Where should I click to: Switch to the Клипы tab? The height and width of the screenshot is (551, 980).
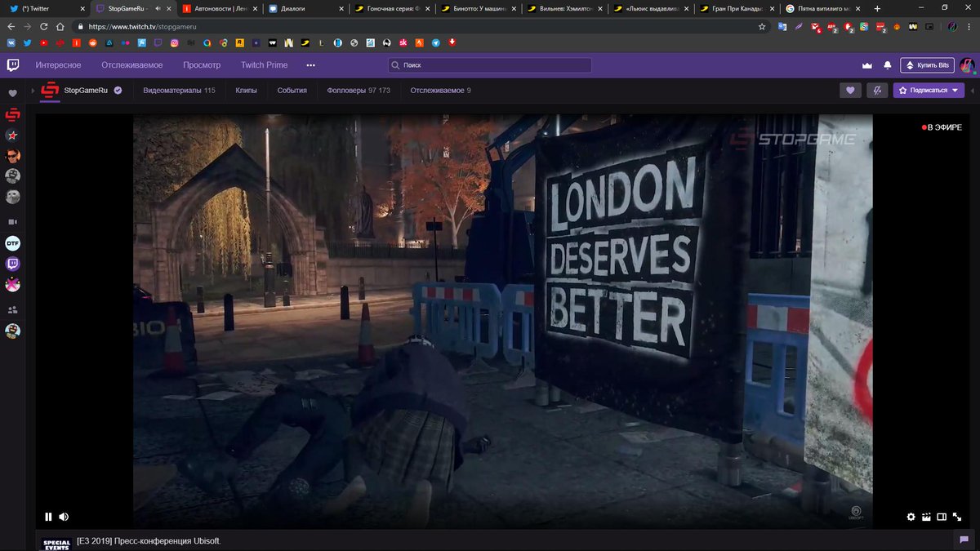pos(247,91)
